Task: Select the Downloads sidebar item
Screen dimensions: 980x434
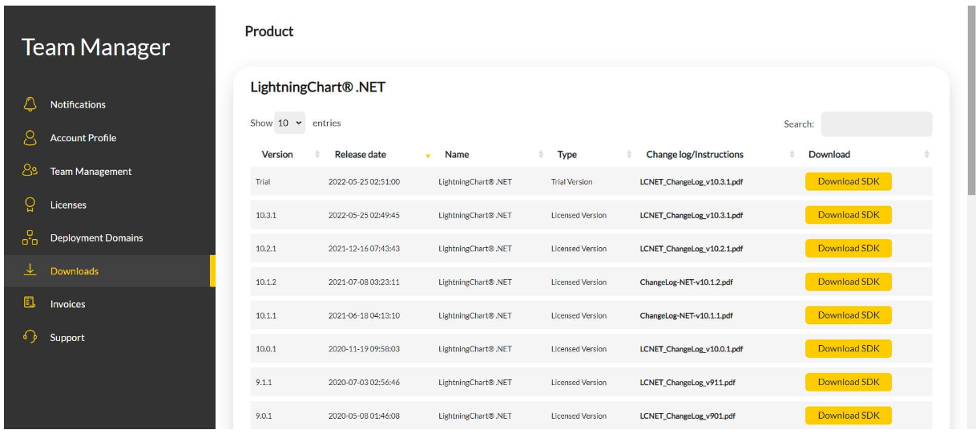Action: tap(110, 271)
